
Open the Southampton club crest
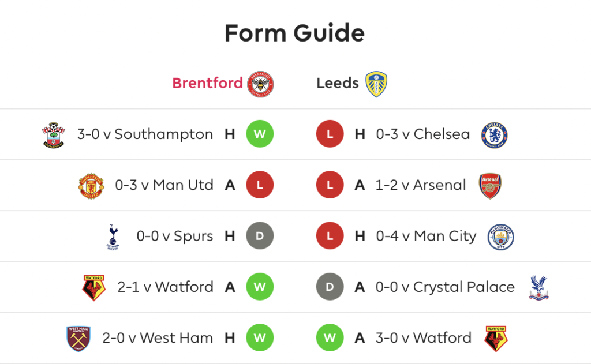(x=53, y=134)
